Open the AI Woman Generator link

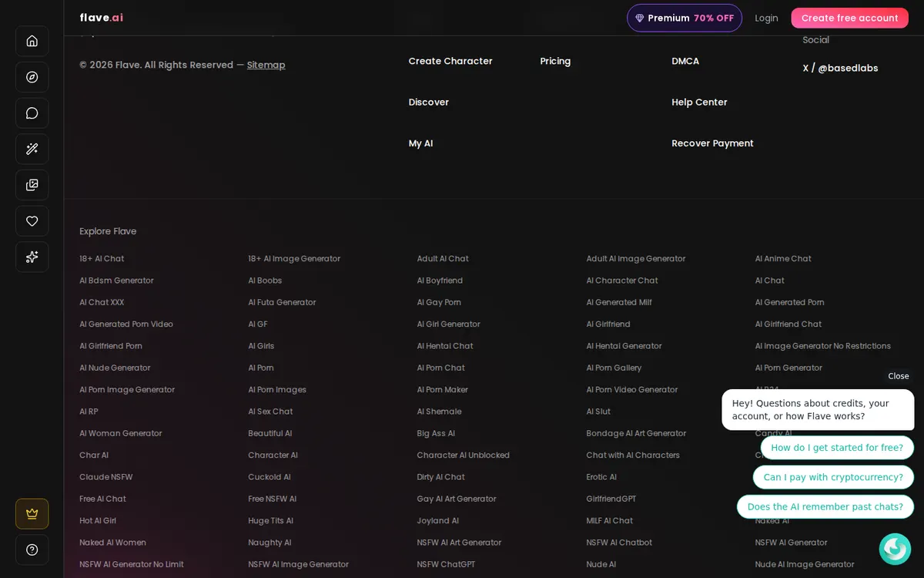click(x=121, y=433)
